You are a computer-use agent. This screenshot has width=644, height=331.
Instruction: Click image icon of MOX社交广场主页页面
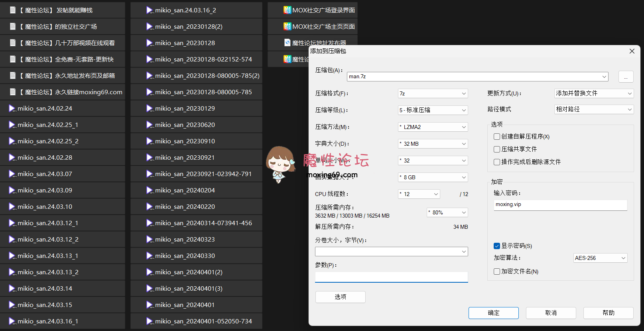(x=287, y=26)
